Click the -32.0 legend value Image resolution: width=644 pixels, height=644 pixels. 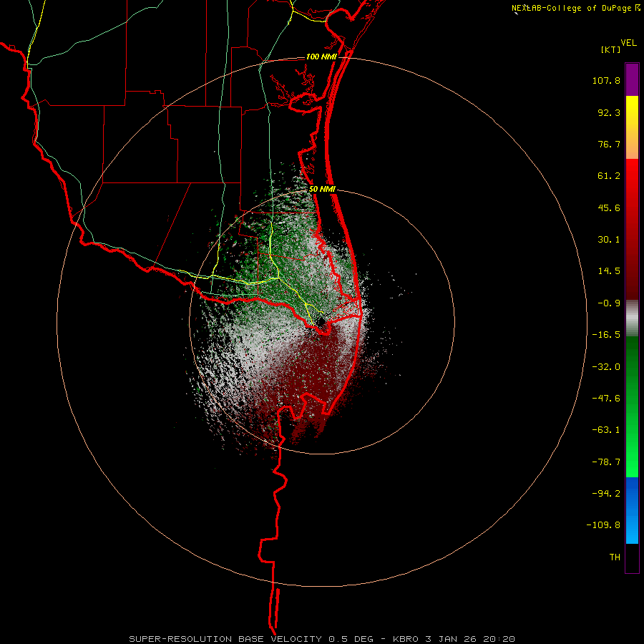click(606, 367)
